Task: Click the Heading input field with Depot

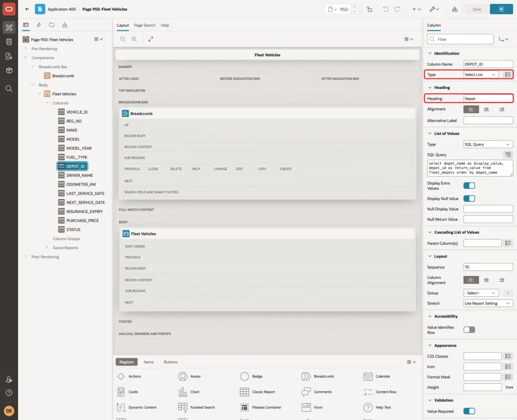Action: pos(488,98)
